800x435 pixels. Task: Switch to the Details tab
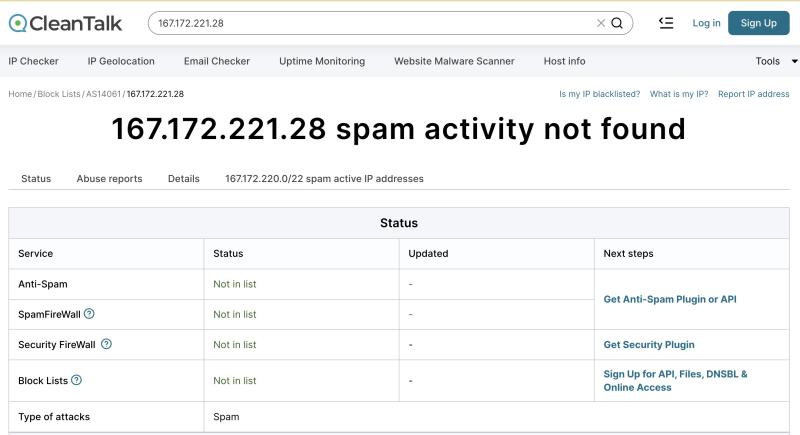tap(184, 178)
